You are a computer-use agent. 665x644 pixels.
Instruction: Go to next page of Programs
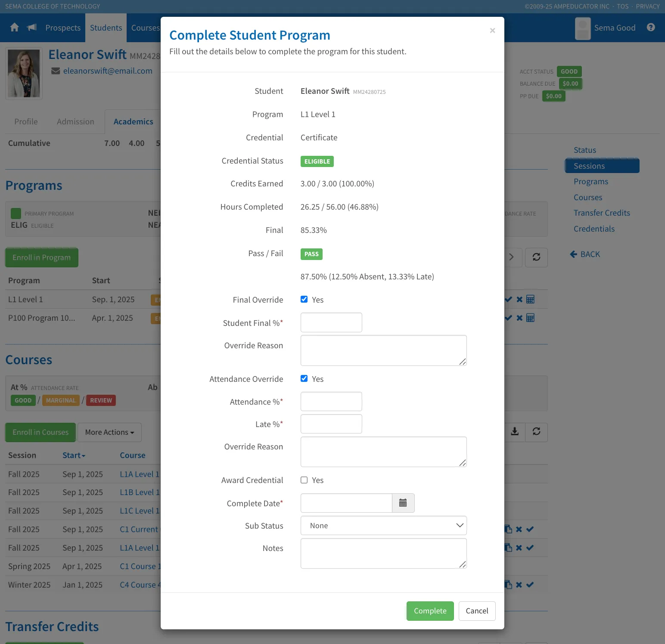tap(512, 257)
